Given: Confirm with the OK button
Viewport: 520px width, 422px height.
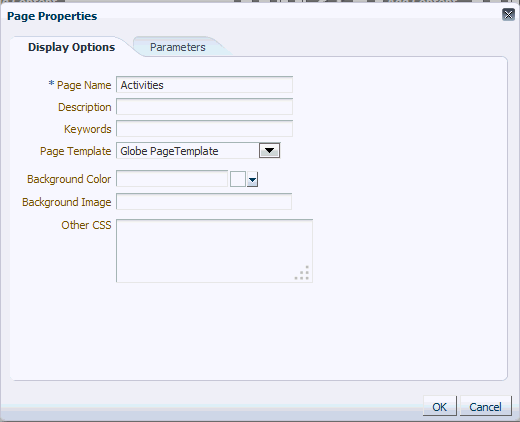Looking at the screenshot, I should pyautogui.click(x=440, y=406).
